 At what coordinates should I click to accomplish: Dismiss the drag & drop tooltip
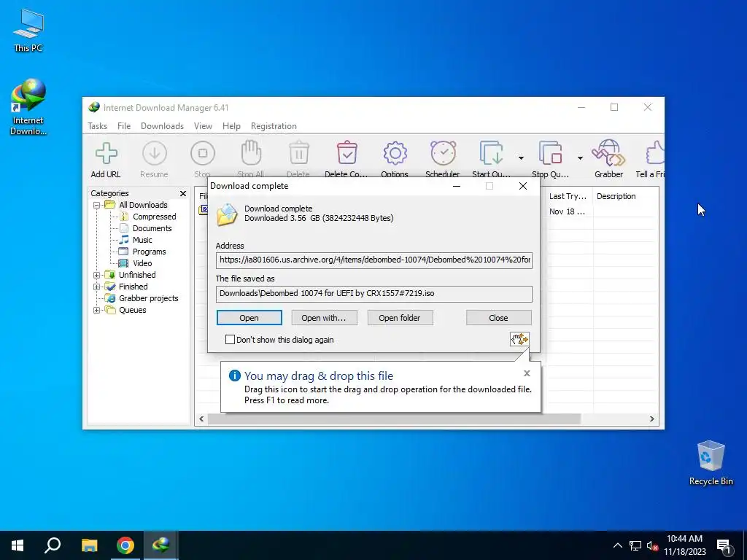tap(527, 373)
